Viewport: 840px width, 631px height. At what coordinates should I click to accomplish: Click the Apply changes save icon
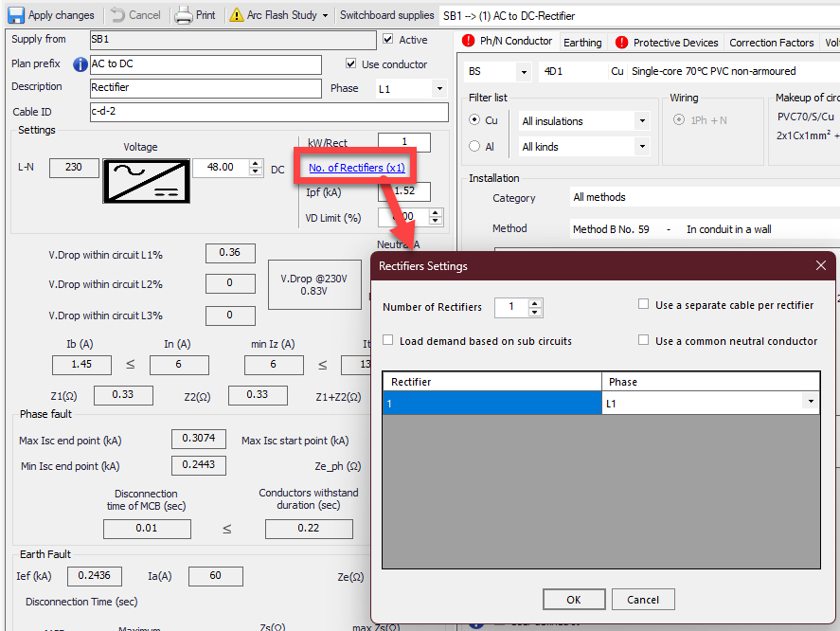(x=16, y=15)
